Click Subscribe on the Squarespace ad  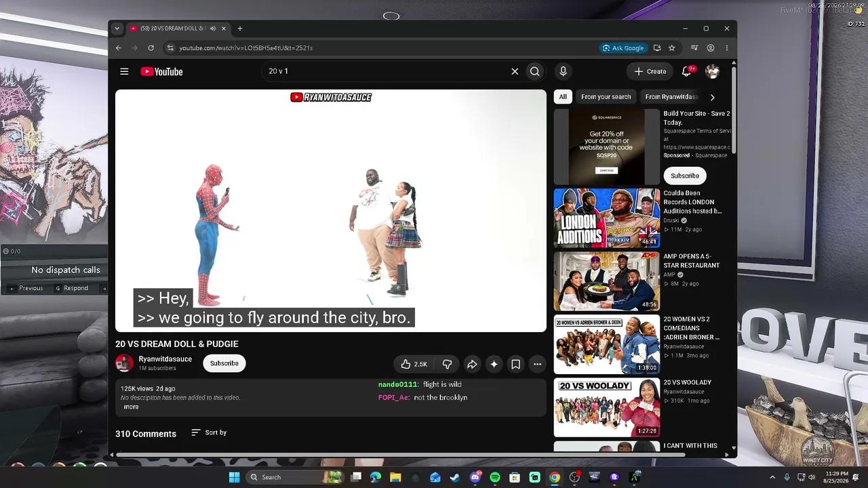coord(685,176)
